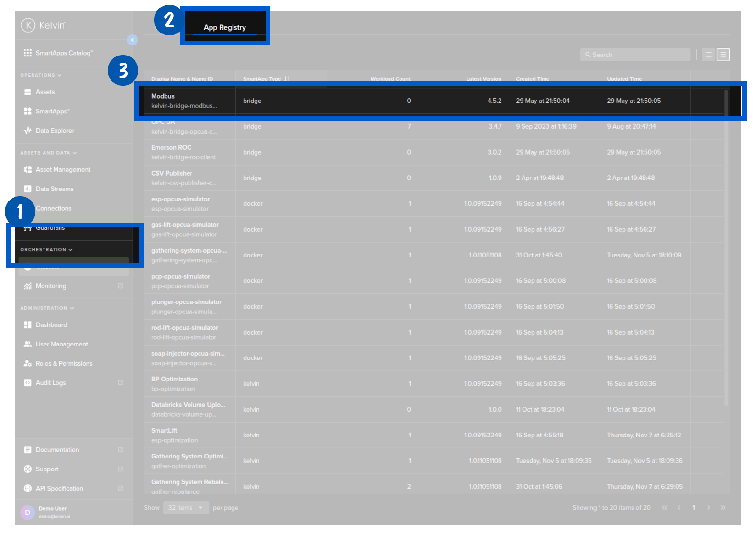Screen dimensions: 756x536
Task: Switch to compact list view
Action: point(708,55)
